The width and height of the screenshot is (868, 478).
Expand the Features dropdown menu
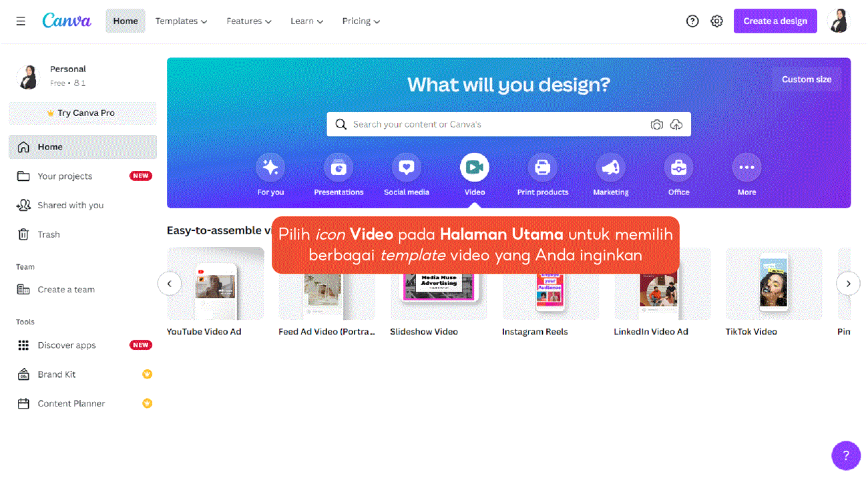coord(248,21)
